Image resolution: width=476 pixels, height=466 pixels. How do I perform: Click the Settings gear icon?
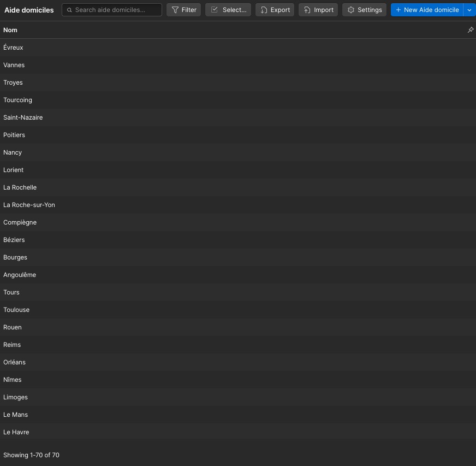click(351, 10)
